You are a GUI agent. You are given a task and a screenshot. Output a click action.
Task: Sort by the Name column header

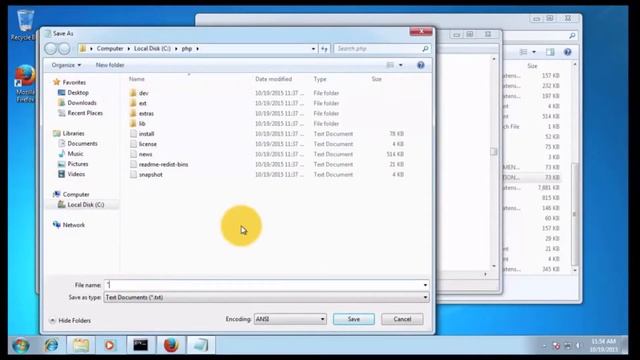click(137, 79)
